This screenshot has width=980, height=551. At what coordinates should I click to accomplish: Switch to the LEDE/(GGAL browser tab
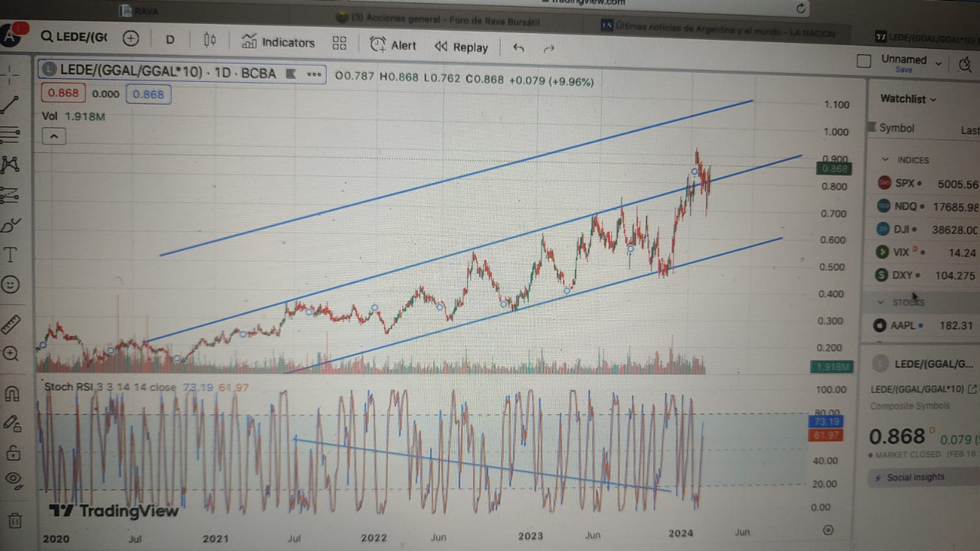coord(926,37)
